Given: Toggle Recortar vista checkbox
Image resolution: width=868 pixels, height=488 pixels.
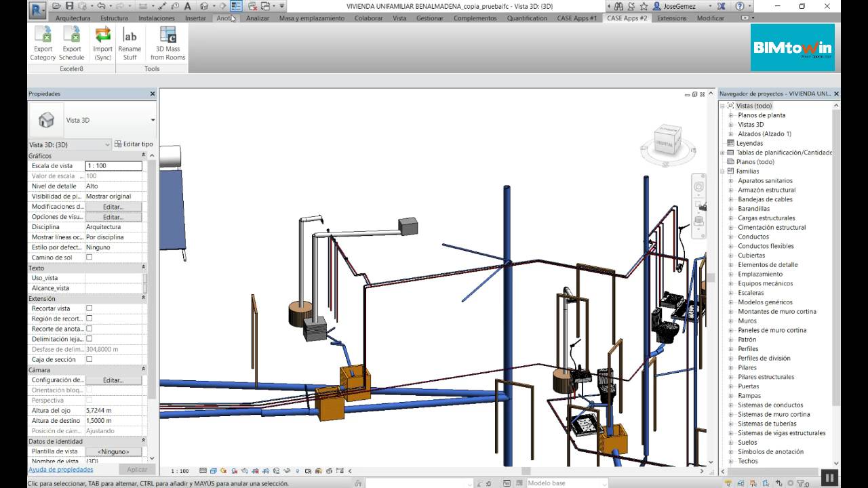Looking at the screenshot, I should (x=89, y=308).
